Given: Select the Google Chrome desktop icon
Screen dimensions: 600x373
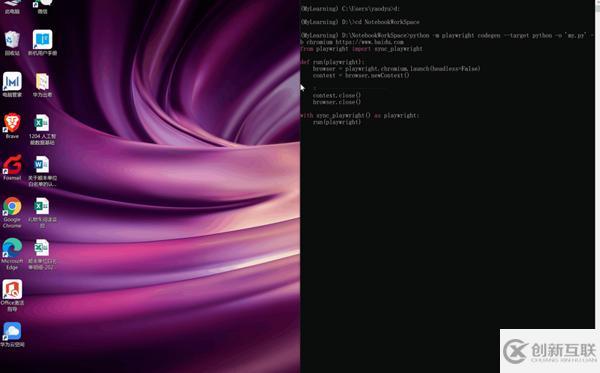Looking at the screenshot, I should [12, 212].
